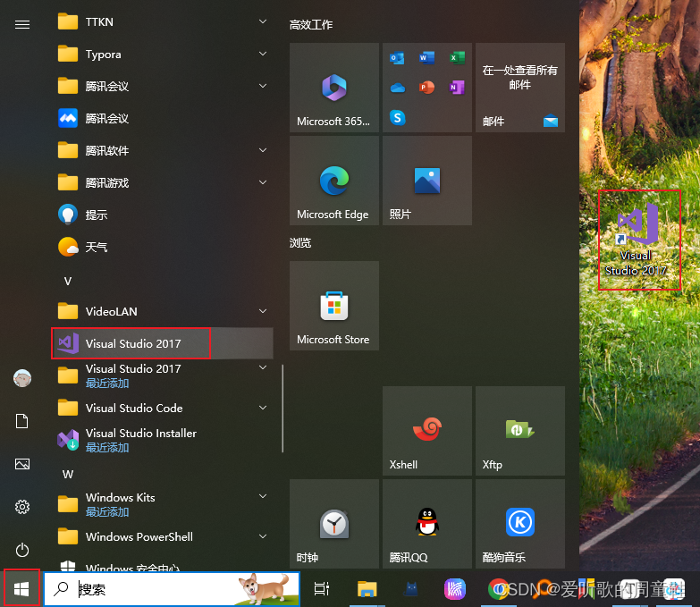Image resolution: width=700 pixels, height=607 pixels.
Task: Open PowerPoint from the Office tile group
Action: coord(426,87)
